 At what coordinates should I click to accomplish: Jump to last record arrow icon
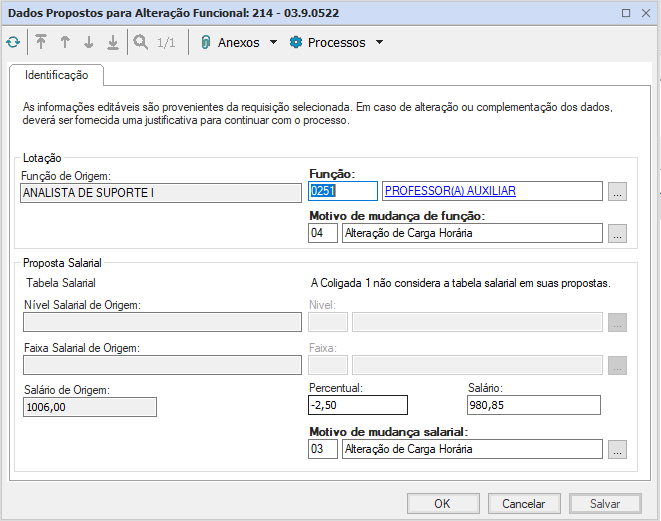coord(113,43)
